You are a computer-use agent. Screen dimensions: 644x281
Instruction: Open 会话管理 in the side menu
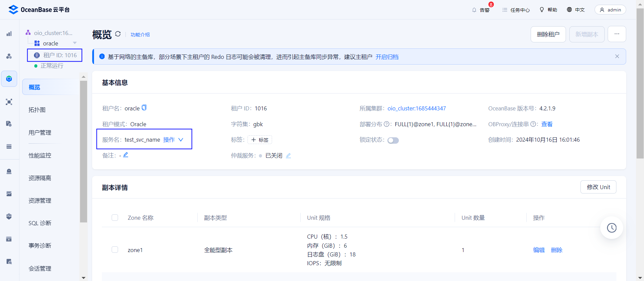(x=40, y=269)
